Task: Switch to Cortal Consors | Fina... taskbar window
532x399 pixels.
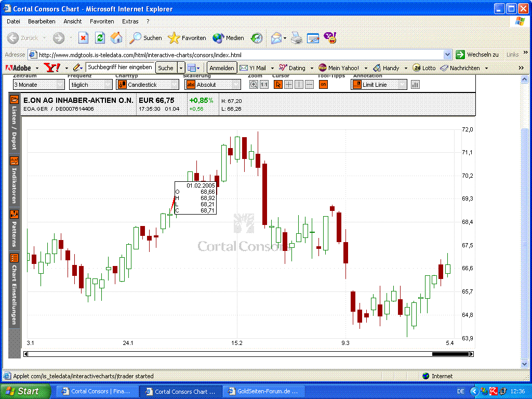Action: 97,391
